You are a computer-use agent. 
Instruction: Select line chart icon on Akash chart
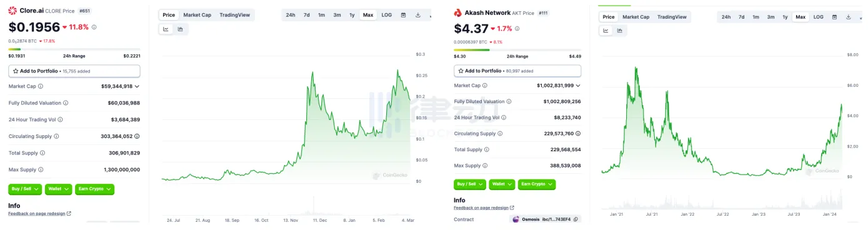pos(606,30)
